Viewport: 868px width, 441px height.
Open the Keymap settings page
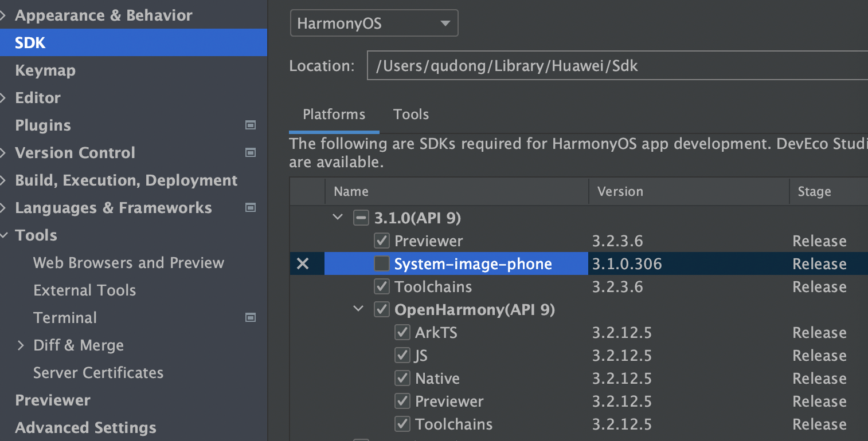pyautogui.click(x=45, y=70)
